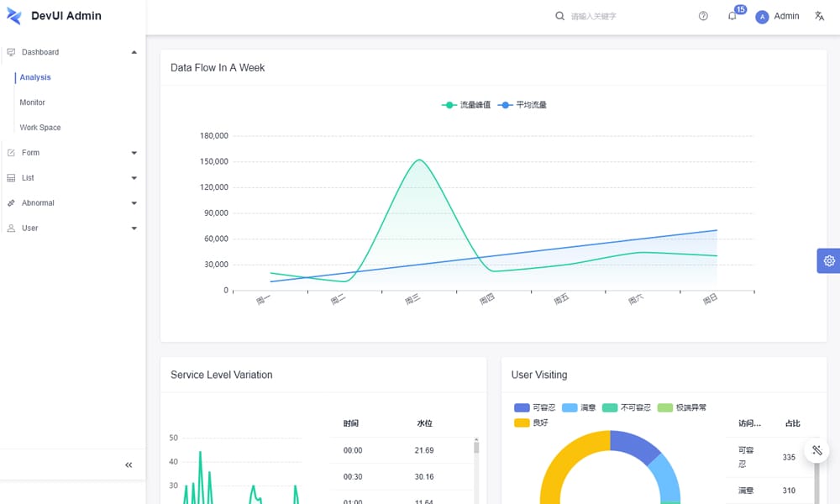Toggle the 平均流量 legend series
840x504 pixels.
522,105
